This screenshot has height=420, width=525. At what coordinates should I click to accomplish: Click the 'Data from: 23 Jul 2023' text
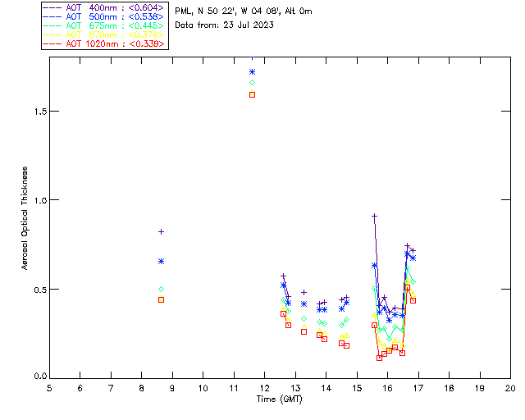(x=224, y=25)
